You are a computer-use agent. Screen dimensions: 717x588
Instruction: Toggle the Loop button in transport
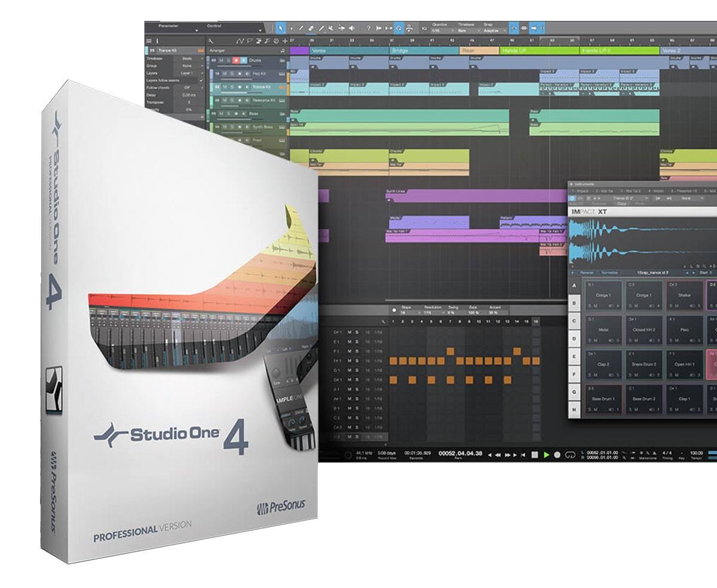coord(569,455)
